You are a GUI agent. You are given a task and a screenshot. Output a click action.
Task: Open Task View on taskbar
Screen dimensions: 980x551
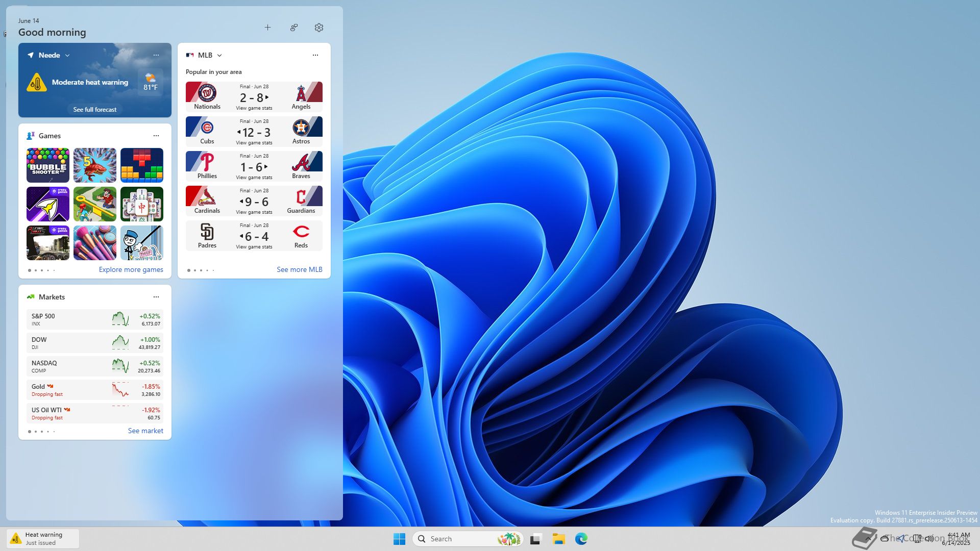(535, 539)
